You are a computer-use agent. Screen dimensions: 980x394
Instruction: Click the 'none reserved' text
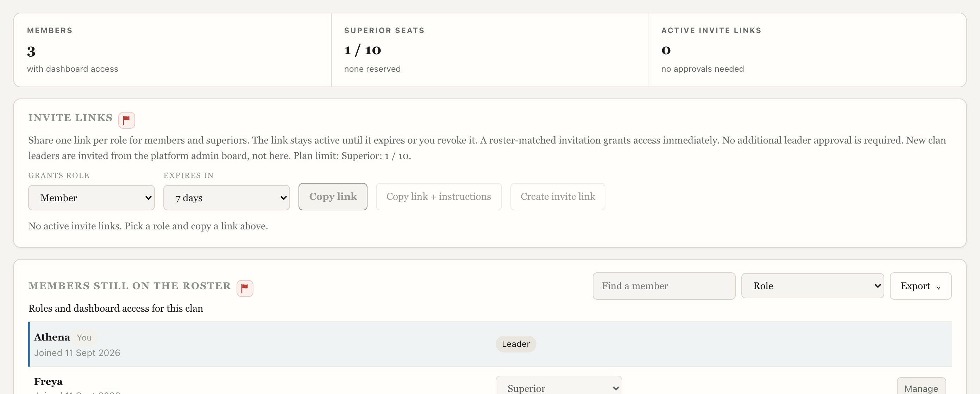[372, 69]
